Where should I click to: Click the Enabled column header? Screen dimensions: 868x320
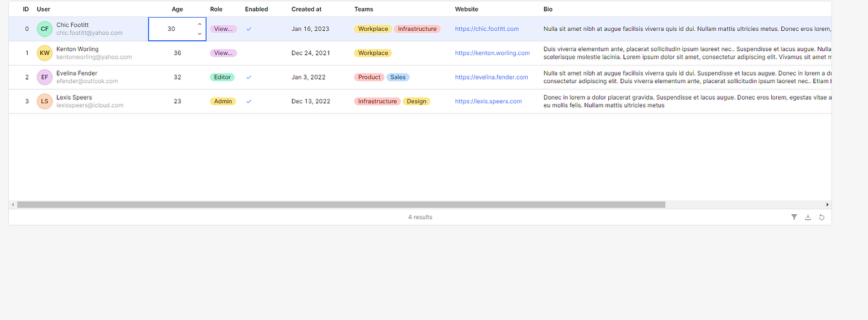point(257,9)
